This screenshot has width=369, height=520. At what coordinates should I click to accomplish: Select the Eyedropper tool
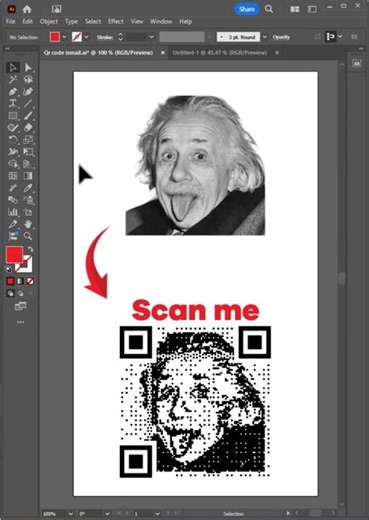28,188
